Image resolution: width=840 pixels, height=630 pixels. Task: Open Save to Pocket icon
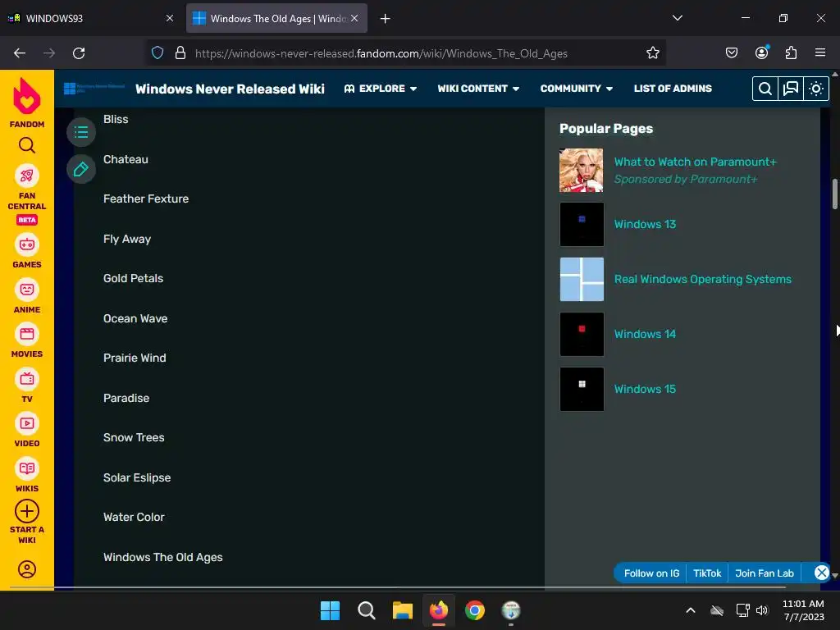click(732, 53)
